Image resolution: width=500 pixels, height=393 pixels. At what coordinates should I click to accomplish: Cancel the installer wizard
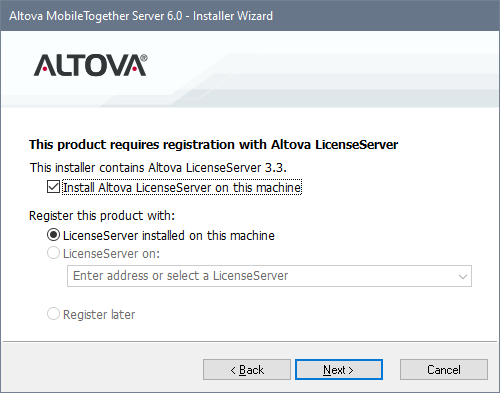tap(444, 370)
